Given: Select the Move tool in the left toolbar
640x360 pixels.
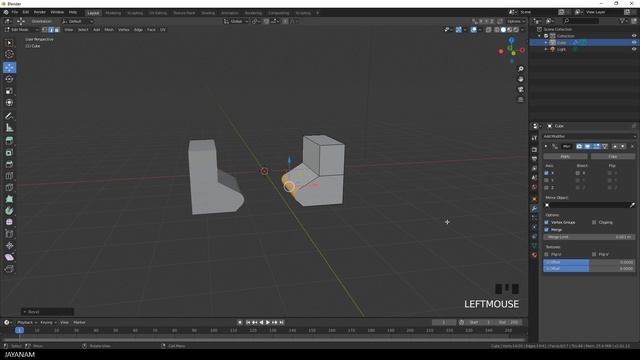Looking at the screenshot, I should point(9,67).
